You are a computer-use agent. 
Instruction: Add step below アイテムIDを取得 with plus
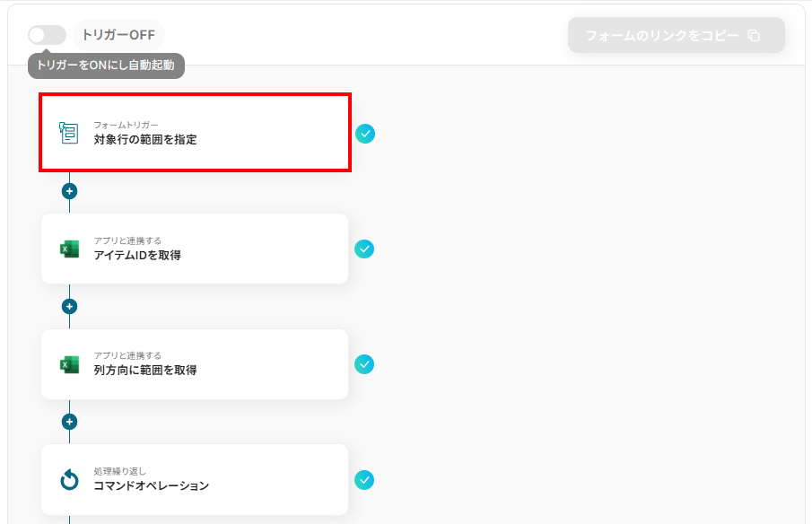click(69, 306)
